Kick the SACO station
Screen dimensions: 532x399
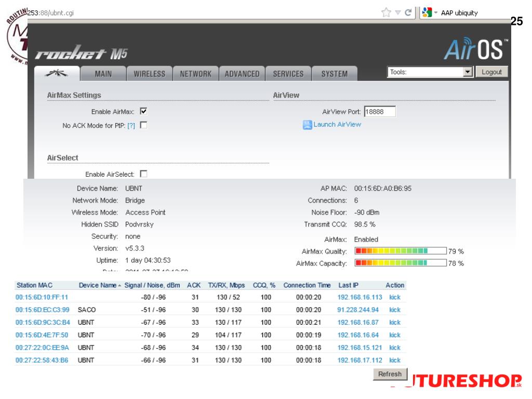tap(395, 310)
